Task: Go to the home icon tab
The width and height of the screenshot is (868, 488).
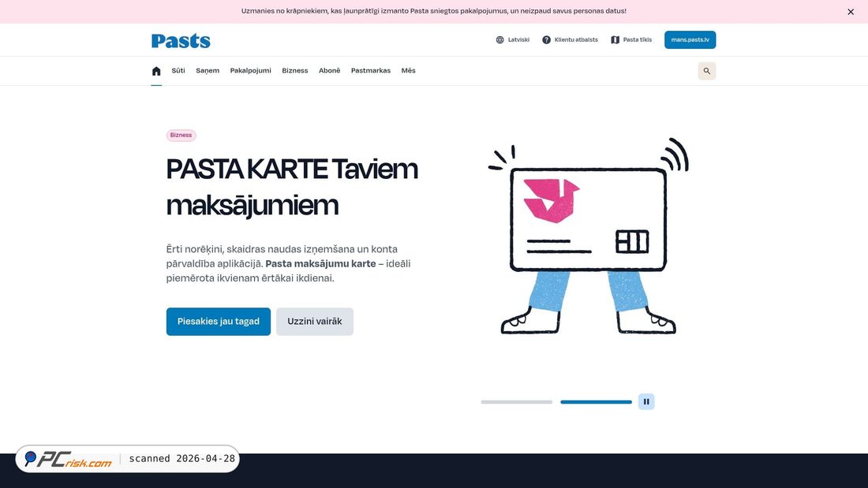Action: (156, 71)
